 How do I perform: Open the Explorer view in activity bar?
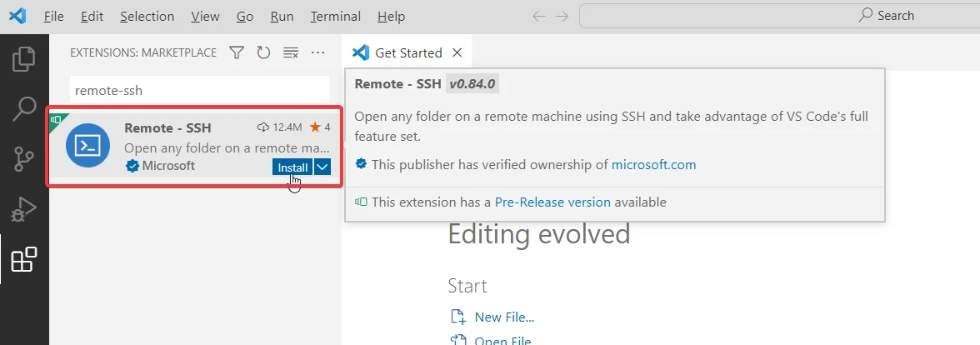[23, 58]
